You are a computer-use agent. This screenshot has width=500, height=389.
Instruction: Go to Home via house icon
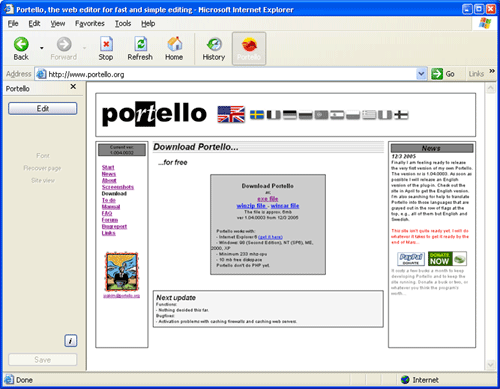pyautogui.click(x=174, y=44)
